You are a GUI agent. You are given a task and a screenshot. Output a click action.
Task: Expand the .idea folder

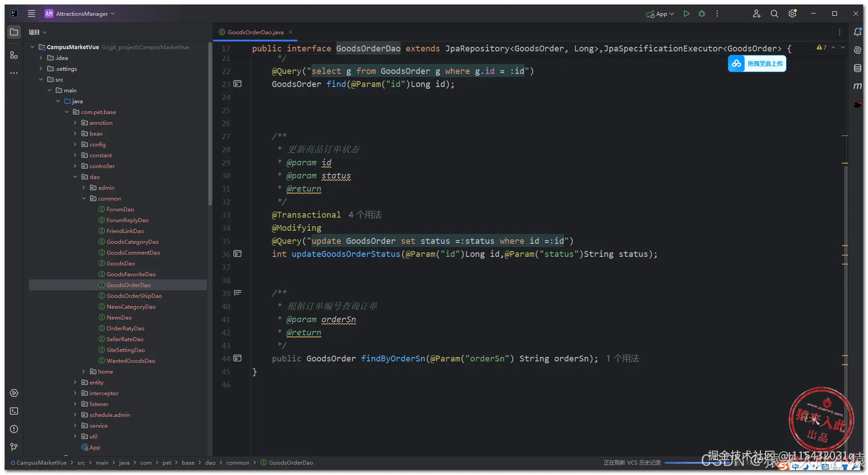point(41,58)
